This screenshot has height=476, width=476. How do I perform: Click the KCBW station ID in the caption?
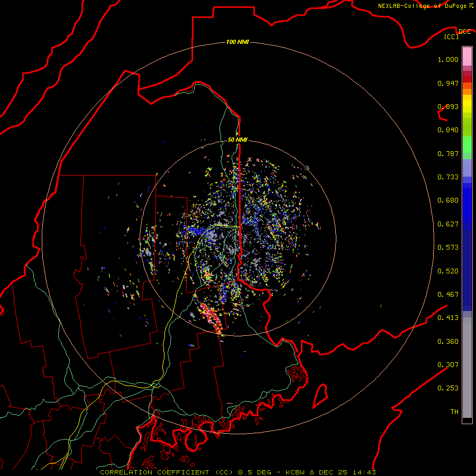click(296, 472)
